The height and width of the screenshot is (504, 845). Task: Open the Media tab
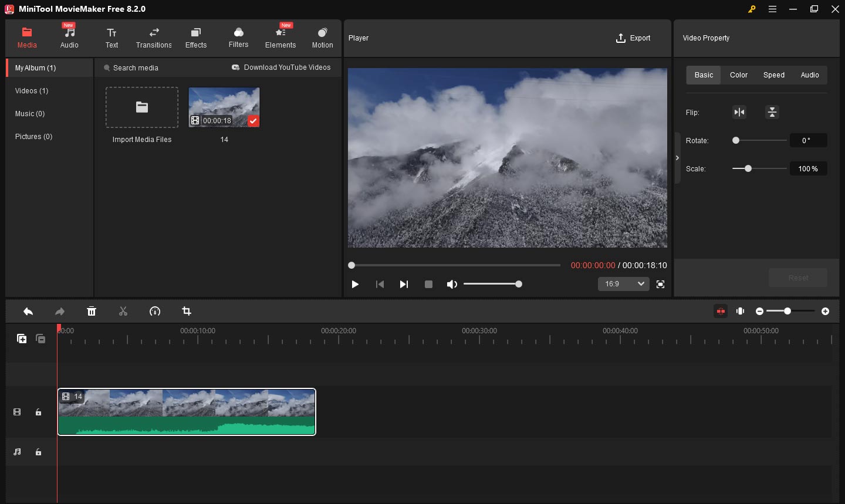tap(27, 38)
